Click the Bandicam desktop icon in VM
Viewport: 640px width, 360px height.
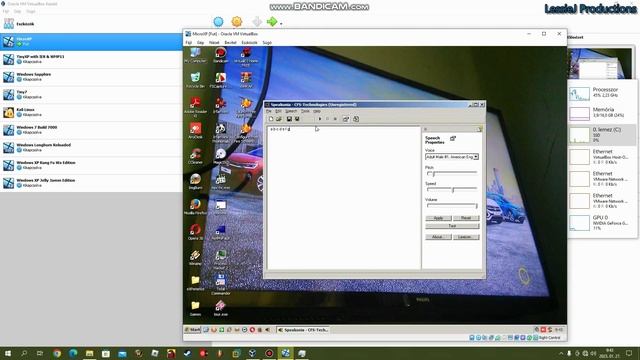coord(221,55)
